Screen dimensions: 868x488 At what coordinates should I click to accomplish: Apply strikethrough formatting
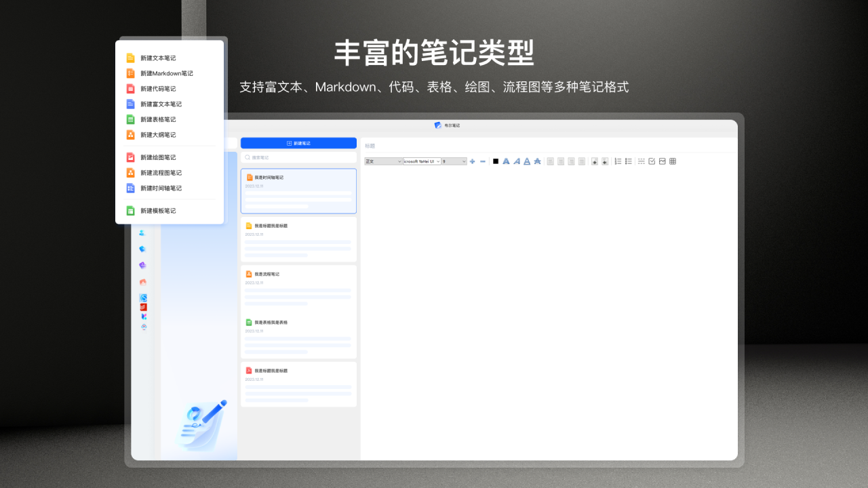538,161
